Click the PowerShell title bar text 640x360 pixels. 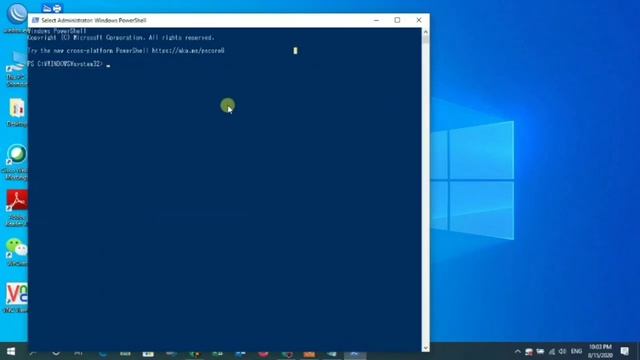93,20
